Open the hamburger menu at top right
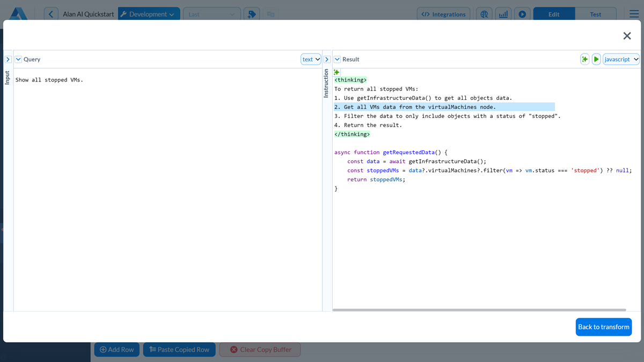Viewport: 644px width, 362px height. click(x=634, y=14)
